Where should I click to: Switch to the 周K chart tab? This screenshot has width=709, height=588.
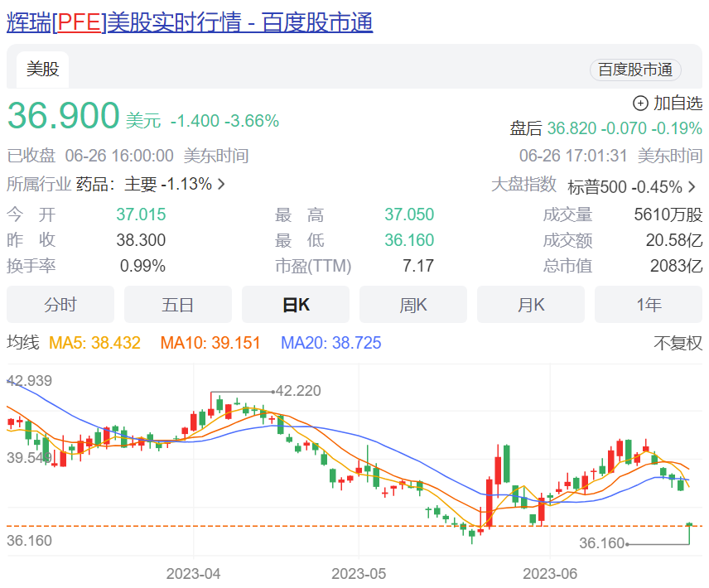tap(413, 305)
